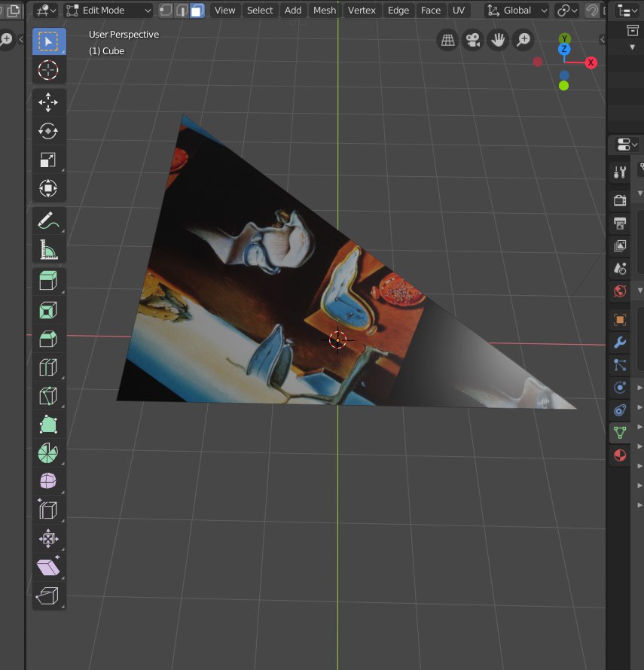Choose the Loop Cut tool

coord(49,367)
